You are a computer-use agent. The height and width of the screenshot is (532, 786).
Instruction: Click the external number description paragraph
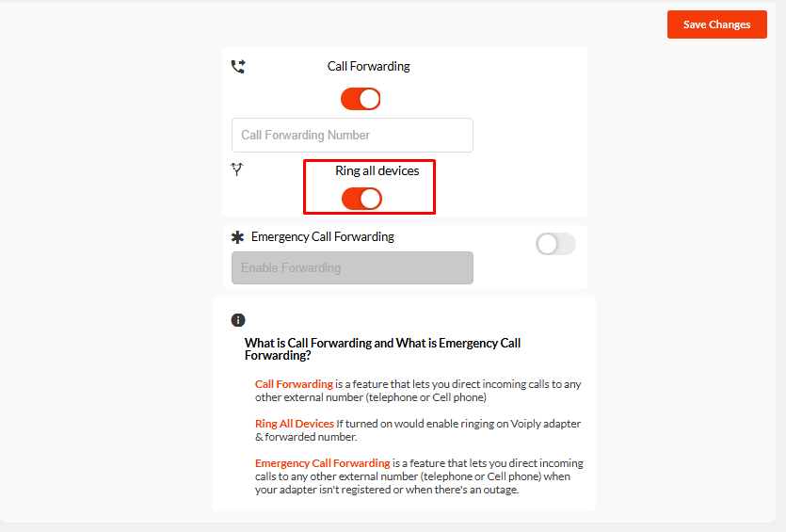(x=418, y=391)
